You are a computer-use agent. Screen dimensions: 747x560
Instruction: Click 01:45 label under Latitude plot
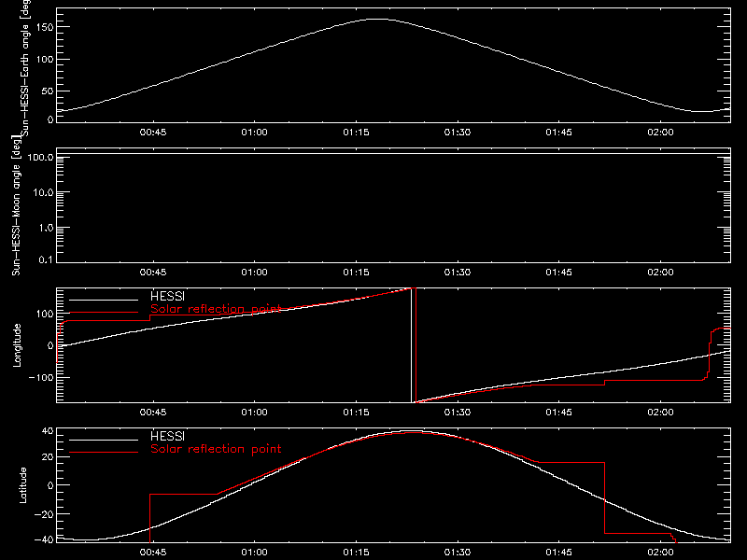[558, 553]
